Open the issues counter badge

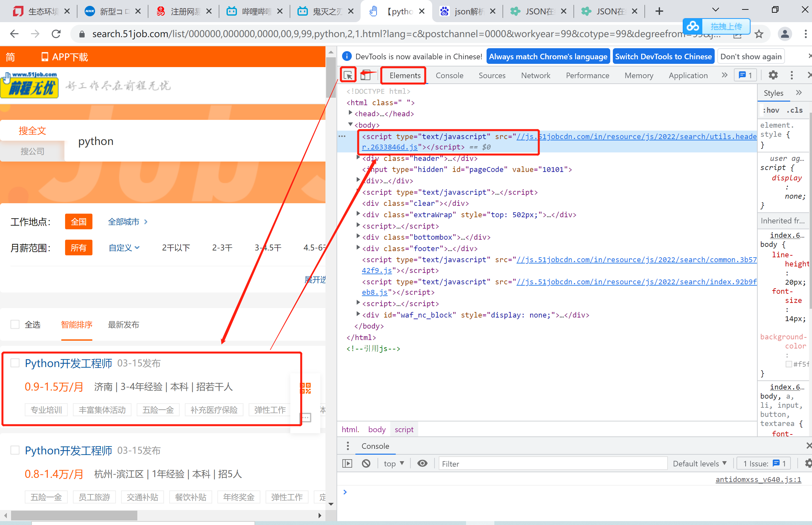(x=746, y=75)
